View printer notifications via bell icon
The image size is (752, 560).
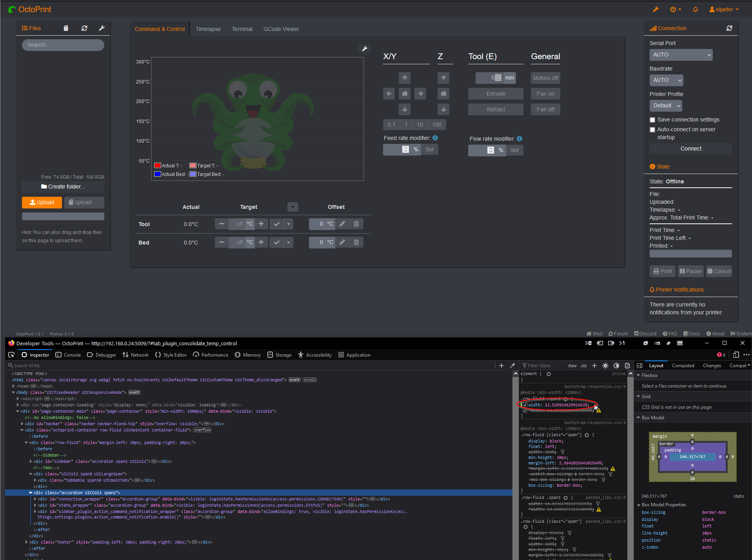click(x=695, y=9)
